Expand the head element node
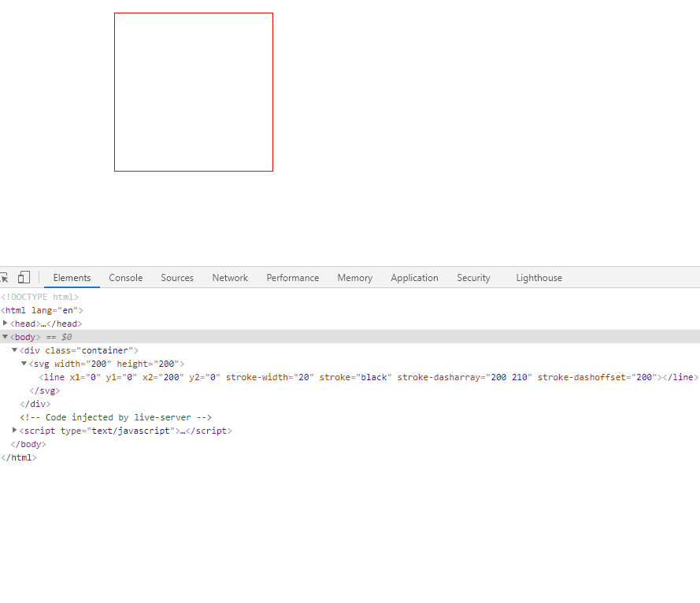Screen dimensions: 700x603 pyautogui.click(x=5, y=323)
